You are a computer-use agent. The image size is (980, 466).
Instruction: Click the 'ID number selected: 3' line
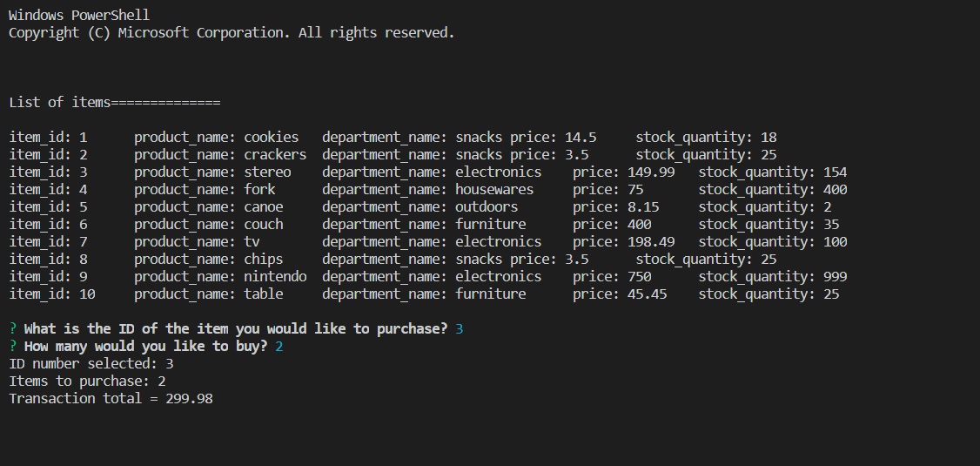click(x=91, y=363)
